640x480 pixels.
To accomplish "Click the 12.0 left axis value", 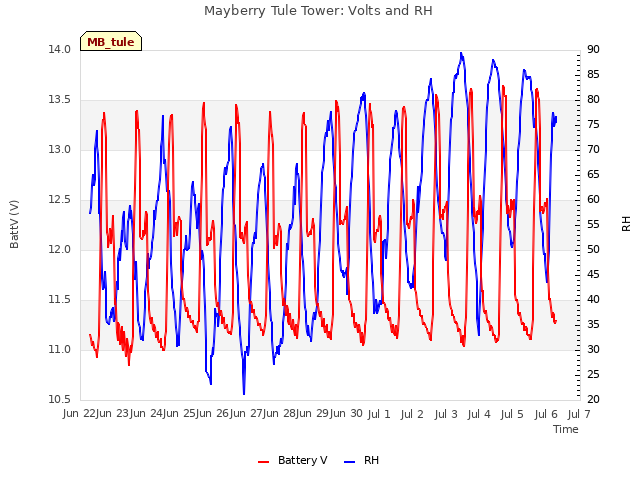I will 60,249.
